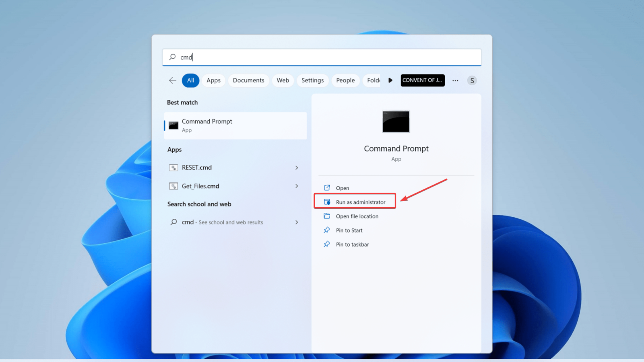Open the more options ellipsis menu
The height and width of the screenshot is (362, 644).
coord(455,80)
